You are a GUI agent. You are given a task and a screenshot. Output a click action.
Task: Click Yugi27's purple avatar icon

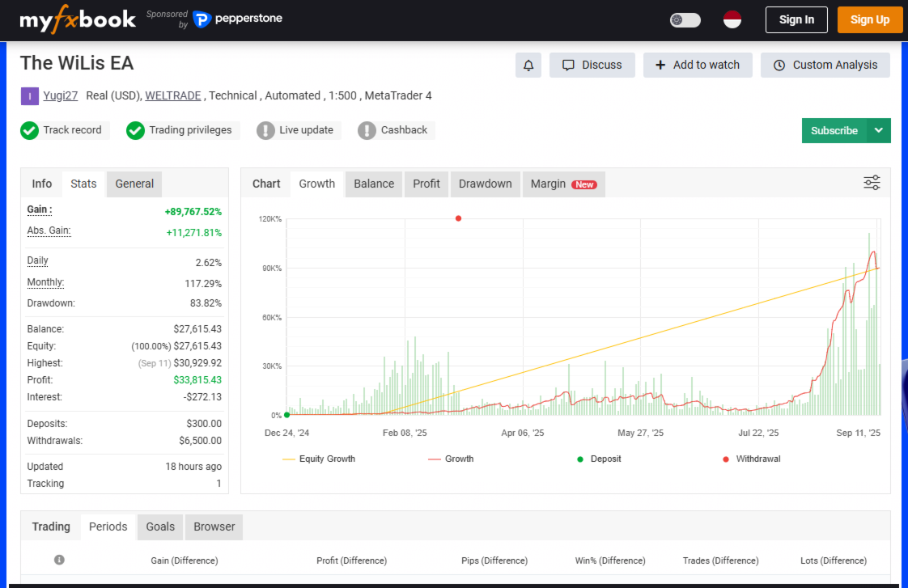click(29, 96)
